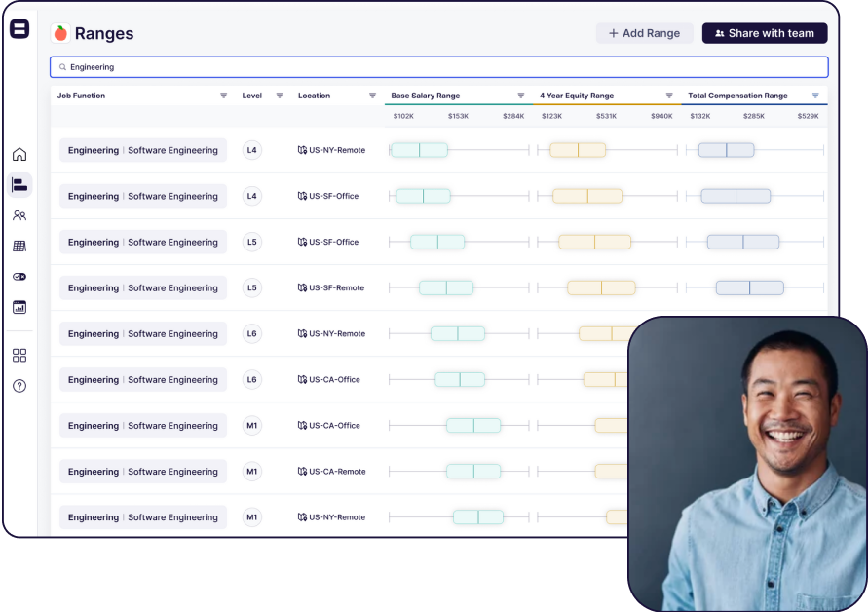
Task: Click the pill-shaped toggle icon in sidebar
Action: coord(19,277)
